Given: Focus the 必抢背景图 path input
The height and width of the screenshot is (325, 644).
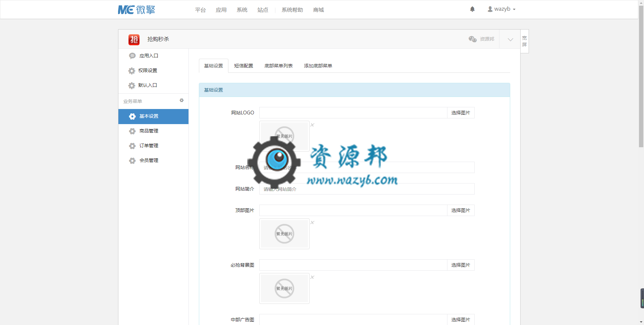Looking at the screenshot, I should tap(353, 265).
